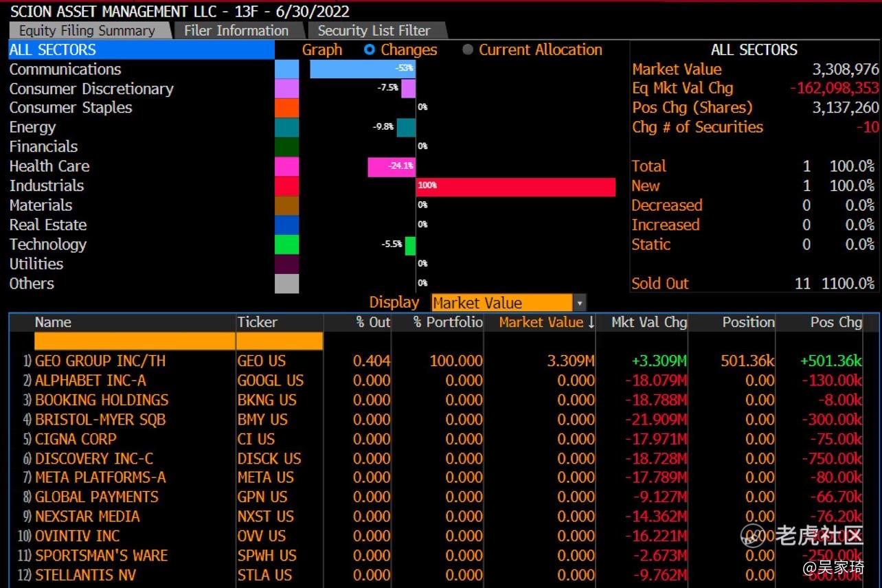Click the purple Consumer Discretionary color swatch

point(287,89)
